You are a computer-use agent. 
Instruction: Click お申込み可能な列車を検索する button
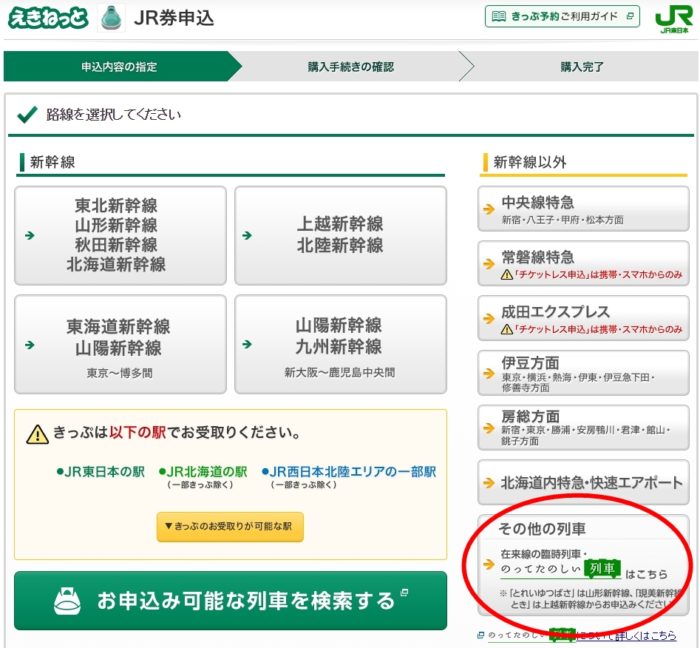click(230, 601)
